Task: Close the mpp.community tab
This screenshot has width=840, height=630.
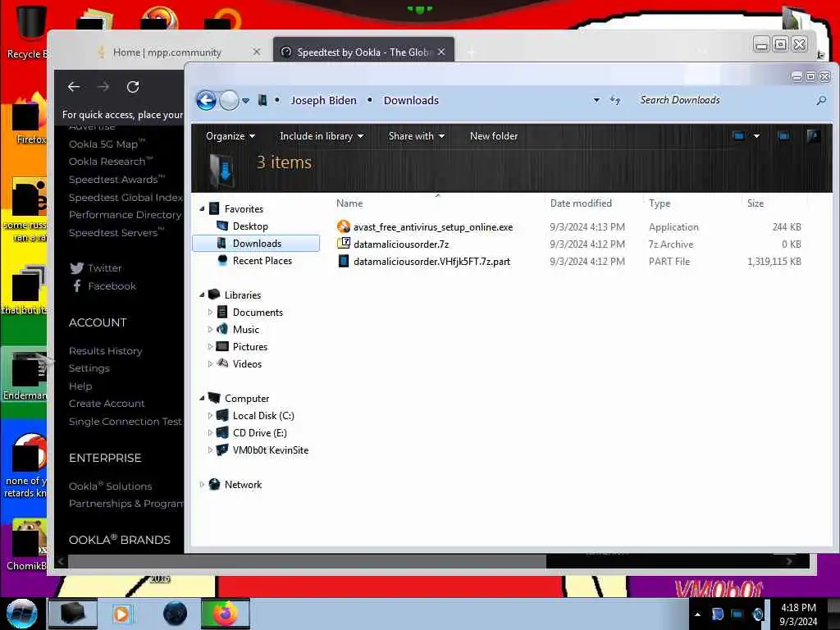Action: coord(257,52)
